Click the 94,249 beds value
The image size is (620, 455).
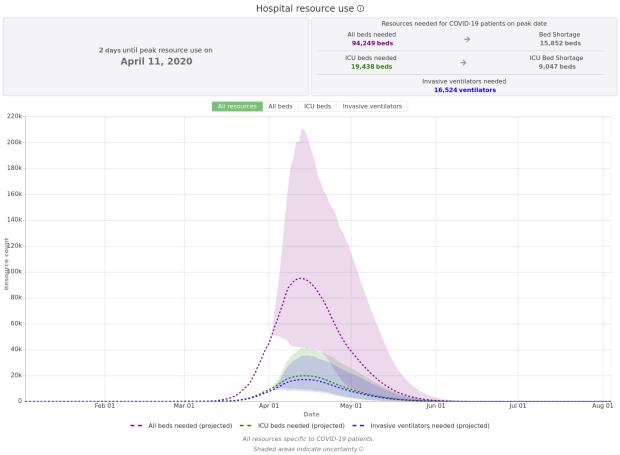pyautogui.click(x=372, y=43)
